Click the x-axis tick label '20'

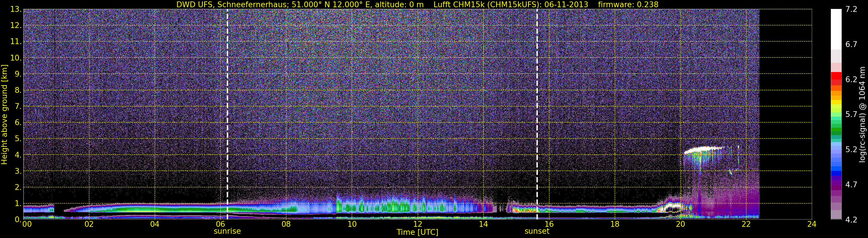[x=680, y=224]
